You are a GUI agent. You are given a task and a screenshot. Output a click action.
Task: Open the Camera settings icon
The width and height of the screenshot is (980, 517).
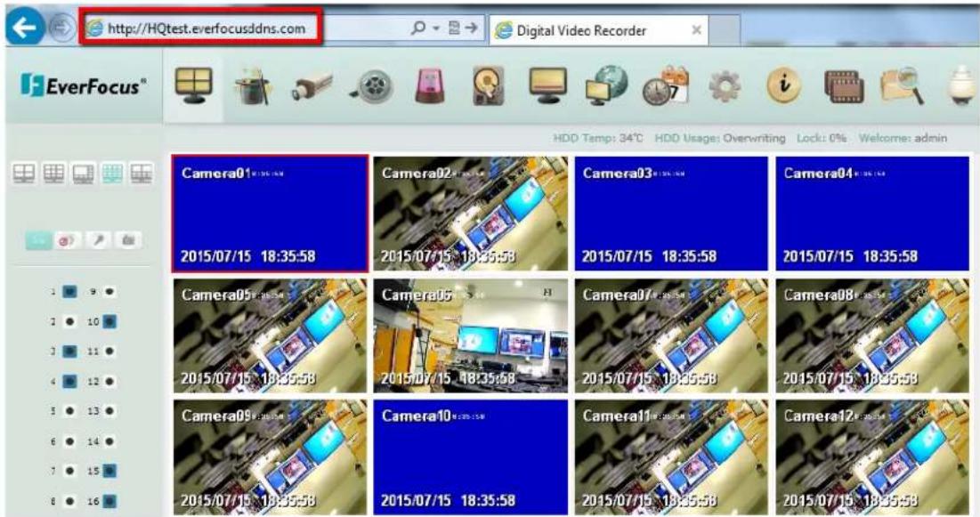coord(312,86)
